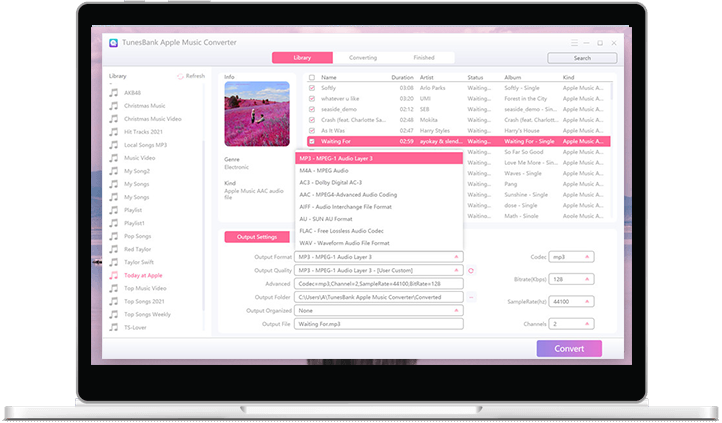This screenshot has width=722, height=423.
Task: Click the Output Folder path field
Action: tap(378, 297)
